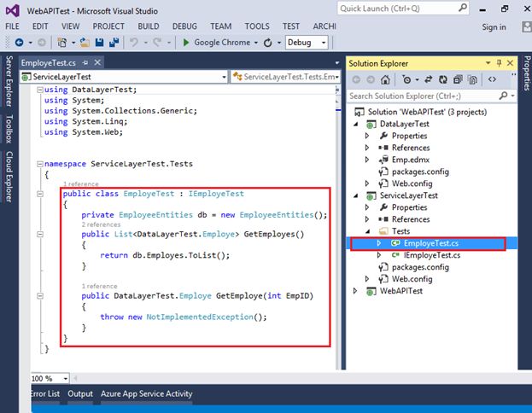Open the Properties side tab
Screen dimensions: 532x413
pos(527,73)
